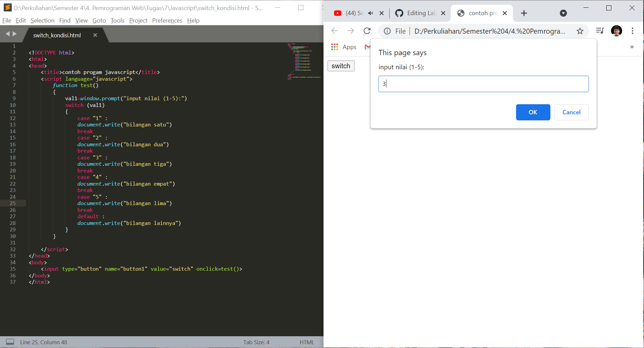Click Sublime's back navigation arrow
The image size is (644, 348).
coord(7,34)
